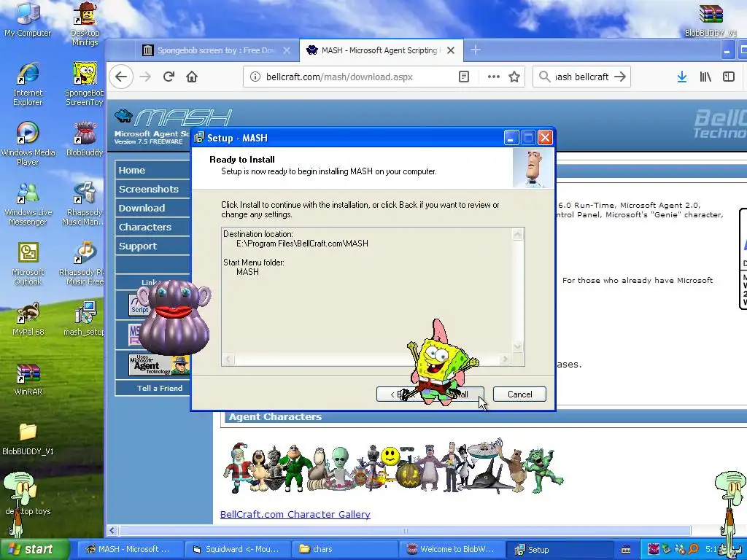Launch Internet Explorer desktop icon
Screen dimensions: 747x560
pyautogui.click(x=28, y=84)
